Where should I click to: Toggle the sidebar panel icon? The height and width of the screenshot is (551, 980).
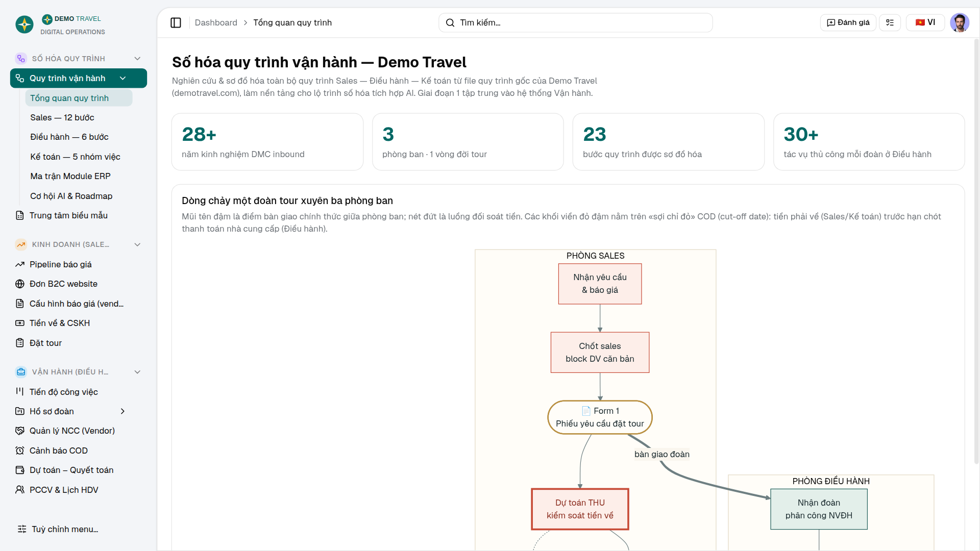176,22
